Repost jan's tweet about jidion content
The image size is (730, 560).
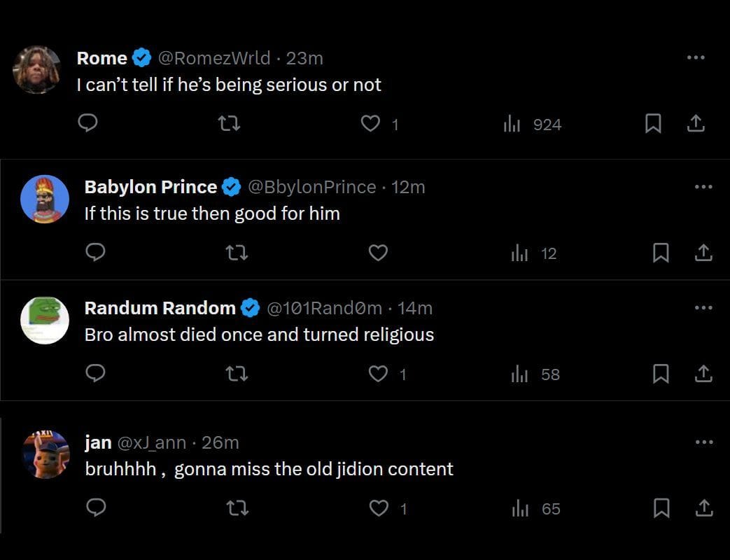238,508
